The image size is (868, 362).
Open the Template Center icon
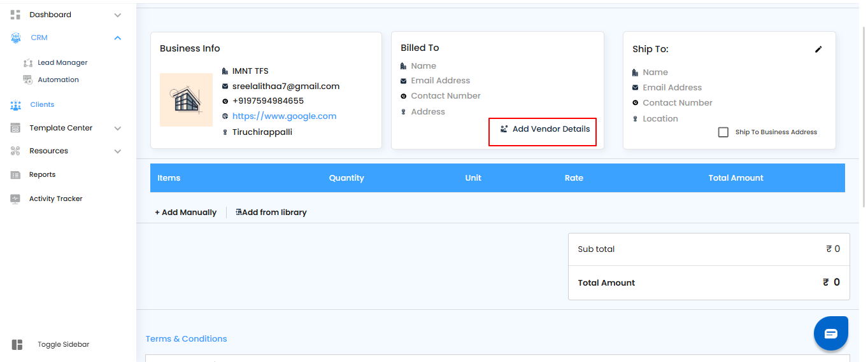tap(16, 129)
